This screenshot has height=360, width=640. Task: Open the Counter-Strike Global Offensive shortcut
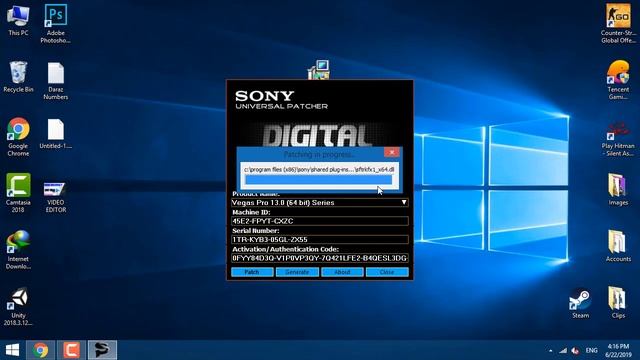[618, 23]
